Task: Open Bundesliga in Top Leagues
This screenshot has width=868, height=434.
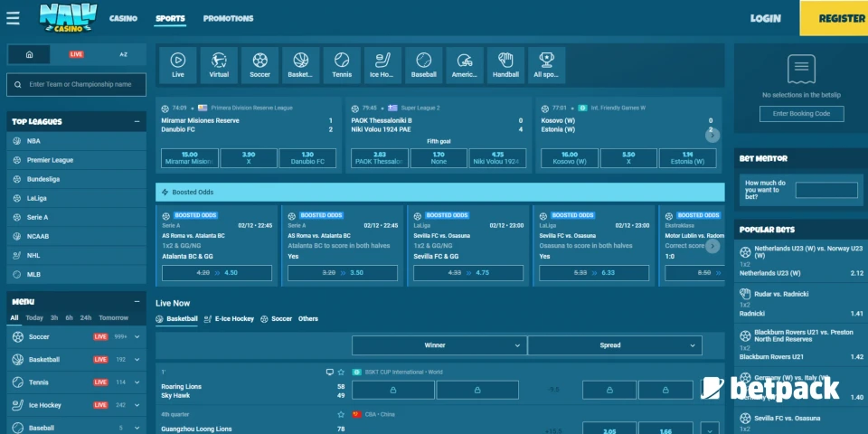Action: 76,179
